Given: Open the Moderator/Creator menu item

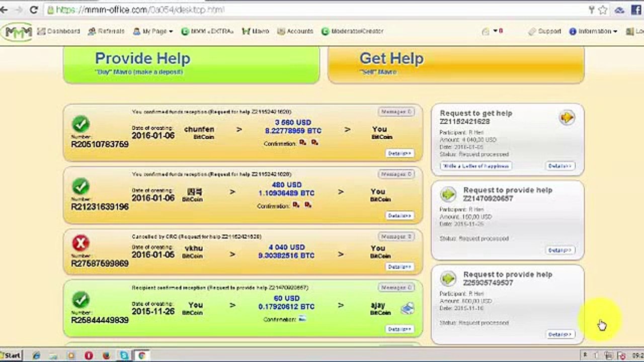Looking at the screenshot, I should [352, 31].
